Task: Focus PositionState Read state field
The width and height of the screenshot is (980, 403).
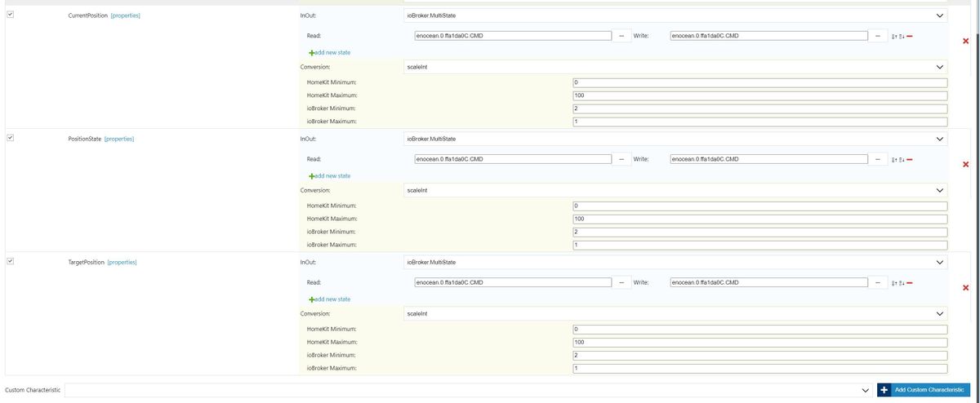Action: 514,159
